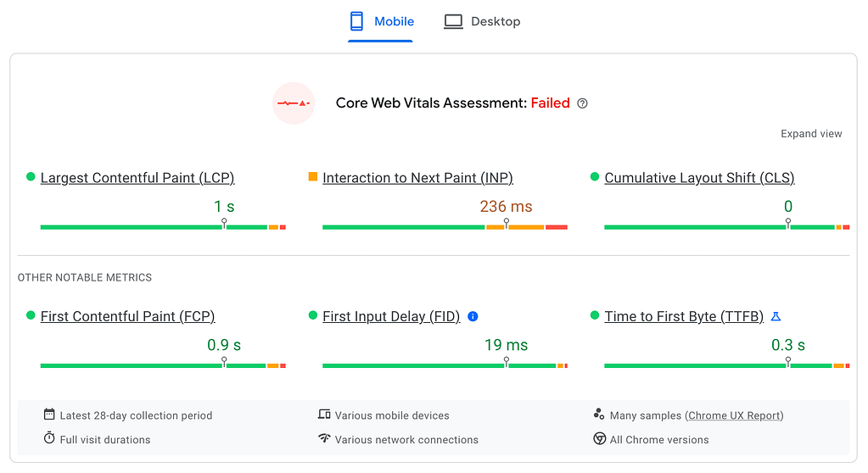868x473 pixels.
Task: Click the stopwatch icon beside Full visit durations
Action: click(x=49, y=438)
